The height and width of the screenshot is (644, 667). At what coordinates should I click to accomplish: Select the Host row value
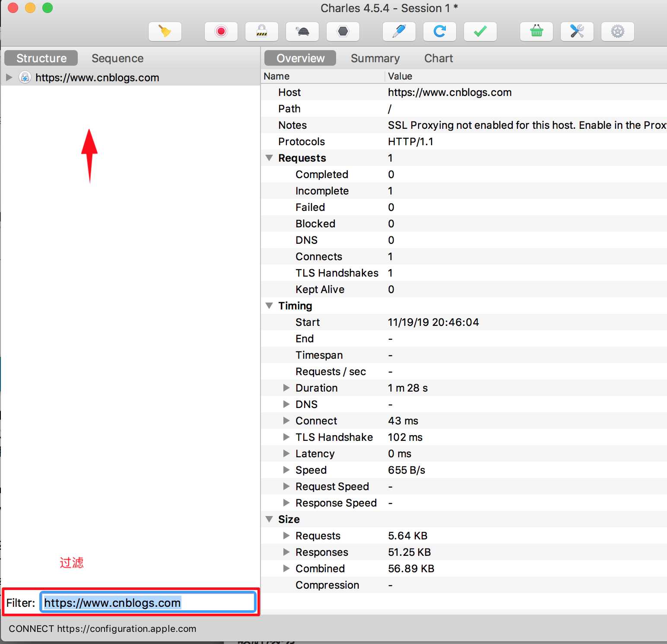(x=449, y=92)
